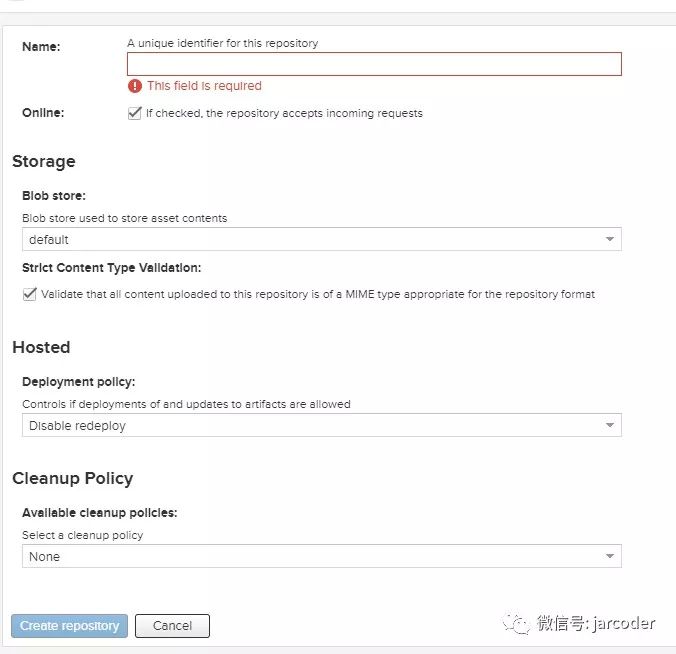Viewport: 676px width, 654px height.
Task: Click the WeChat logo icon watermark
Action: pyautogui.click(x=517, y=624)
